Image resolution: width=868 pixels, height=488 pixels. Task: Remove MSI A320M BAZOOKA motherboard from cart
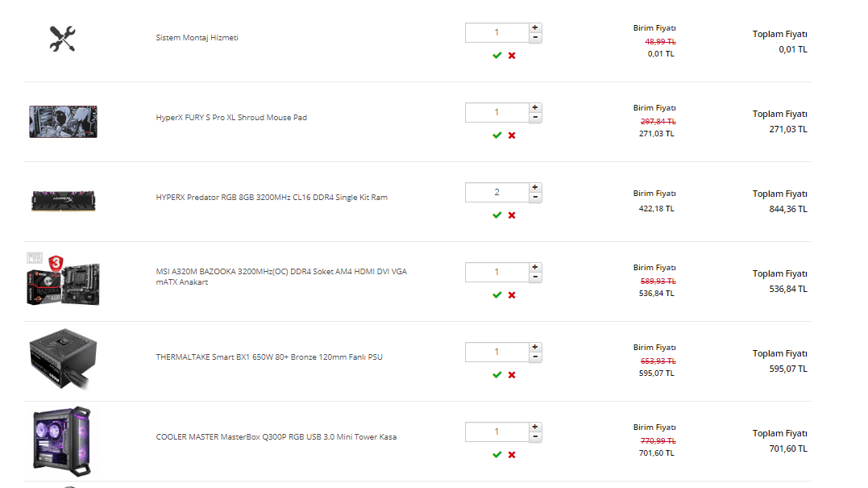point(512,295)
